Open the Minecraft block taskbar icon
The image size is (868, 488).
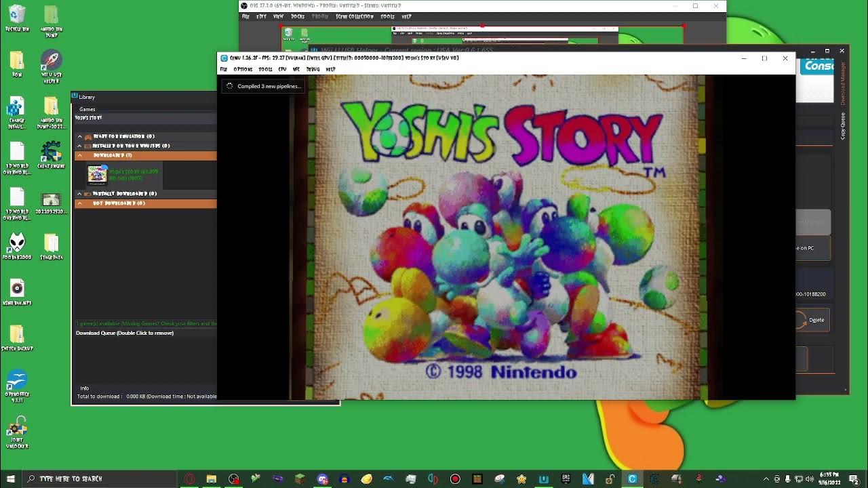click(x=300, y=479)
